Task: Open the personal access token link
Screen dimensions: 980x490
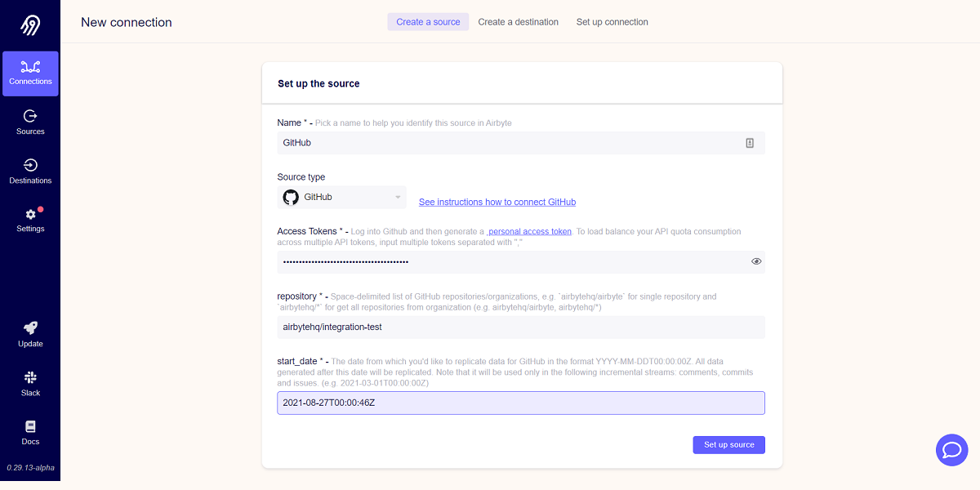Action: click(529, 231)
